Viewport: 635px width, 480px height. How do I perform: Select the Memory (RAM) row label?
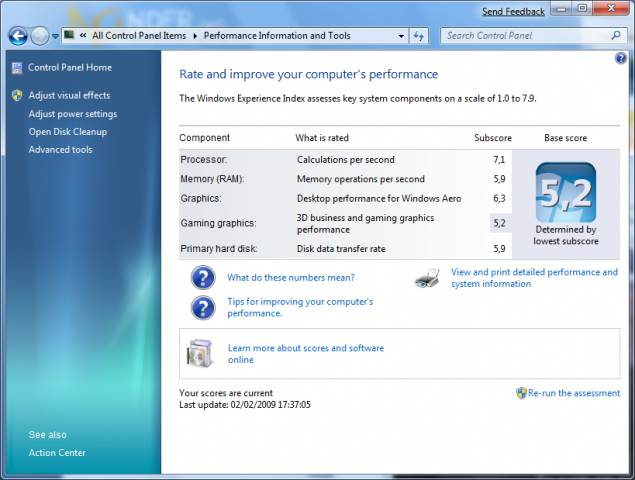click(x=212, y=179)
